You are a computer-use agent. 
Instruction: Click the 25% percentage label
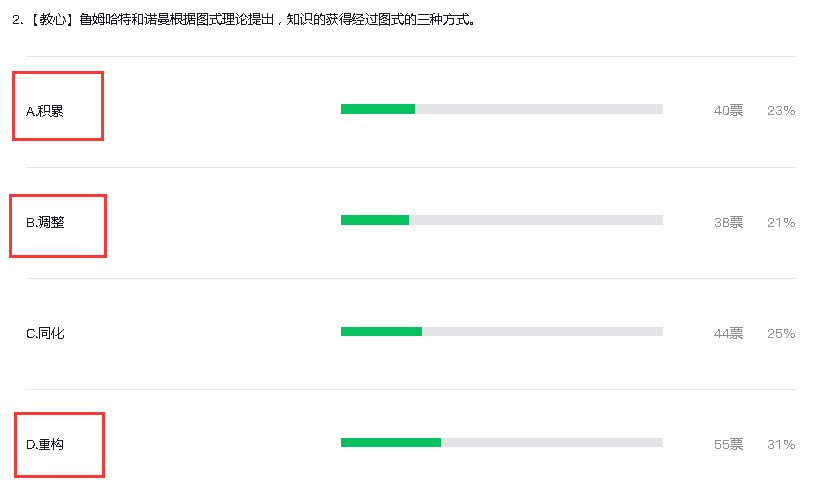point(781,333)
